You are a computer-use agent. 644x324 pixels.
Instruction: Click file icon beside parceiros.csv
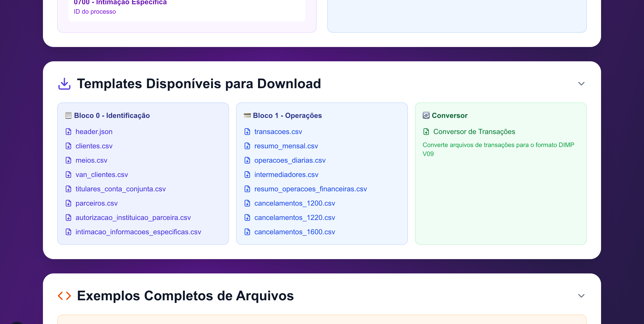(68, 203)
